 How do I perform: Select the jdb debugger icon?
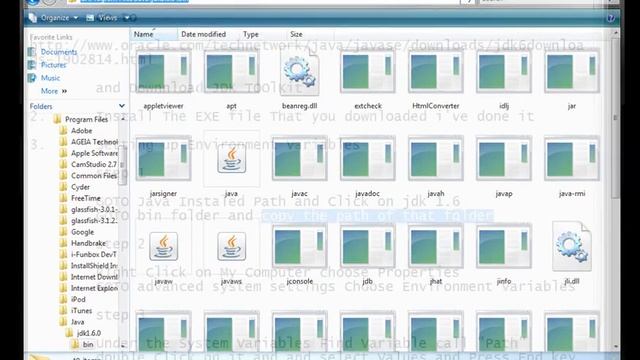pos(368,247)
